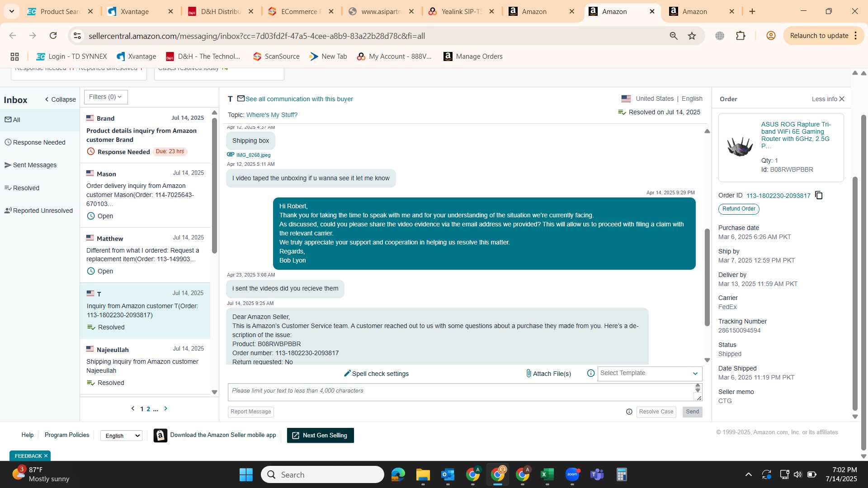868x488 pixels.
Task: Click the paperclip Attach File(s) icon
Action: coord(528,373)
